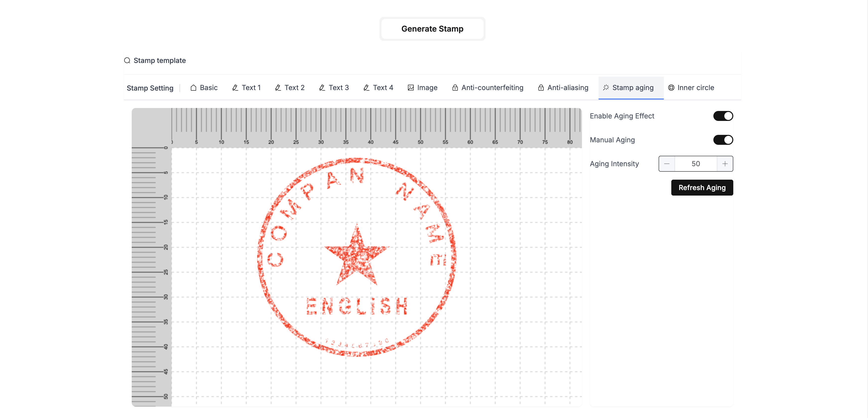Click the Image tab picture icon
This screenshot has height=418, width=868.
pos(411,88)
